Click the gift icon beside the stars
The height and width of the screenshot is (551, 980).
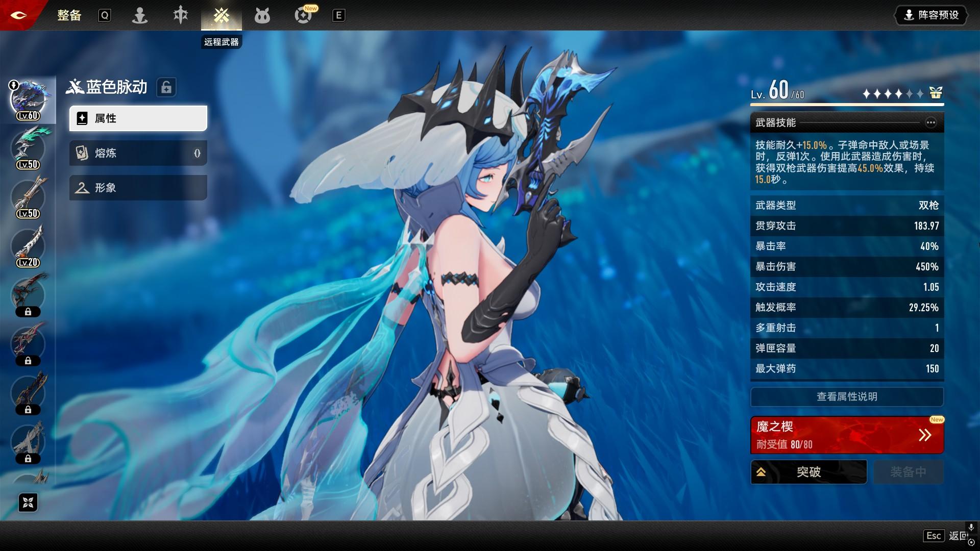(936, 93)
